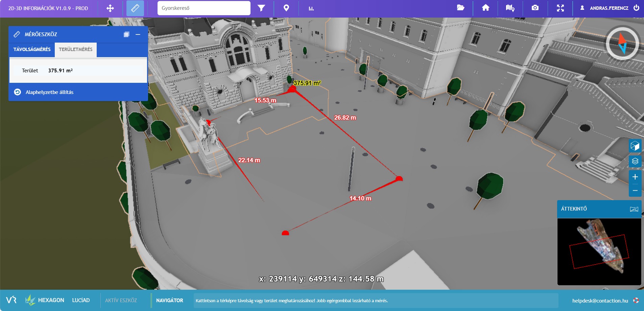Open the bar chart statistics icon
Viewport: 644px width, 311px height.
point(311,8)
